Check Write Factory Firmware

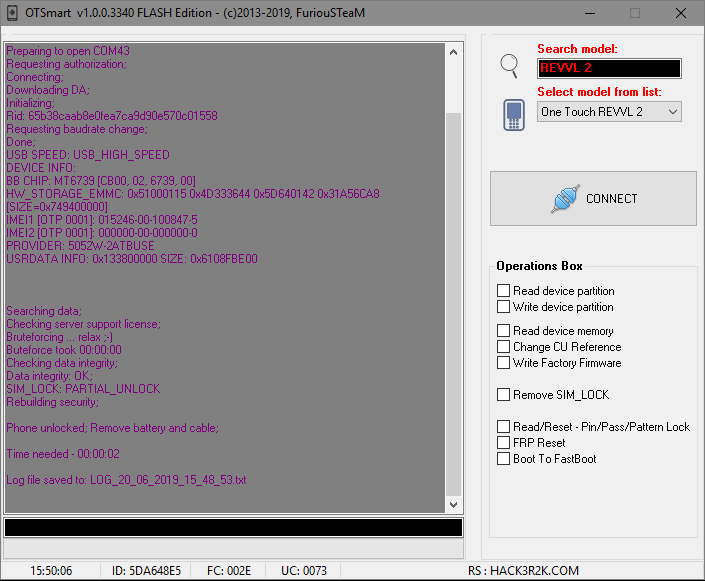[x=503, y=362]
